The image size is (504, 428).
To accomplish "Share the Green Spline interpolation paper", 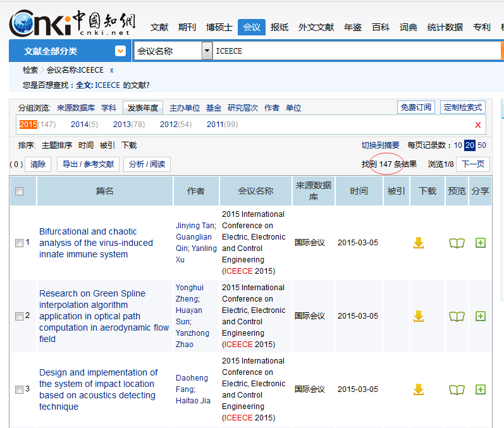I will click(x=480, y=316).
